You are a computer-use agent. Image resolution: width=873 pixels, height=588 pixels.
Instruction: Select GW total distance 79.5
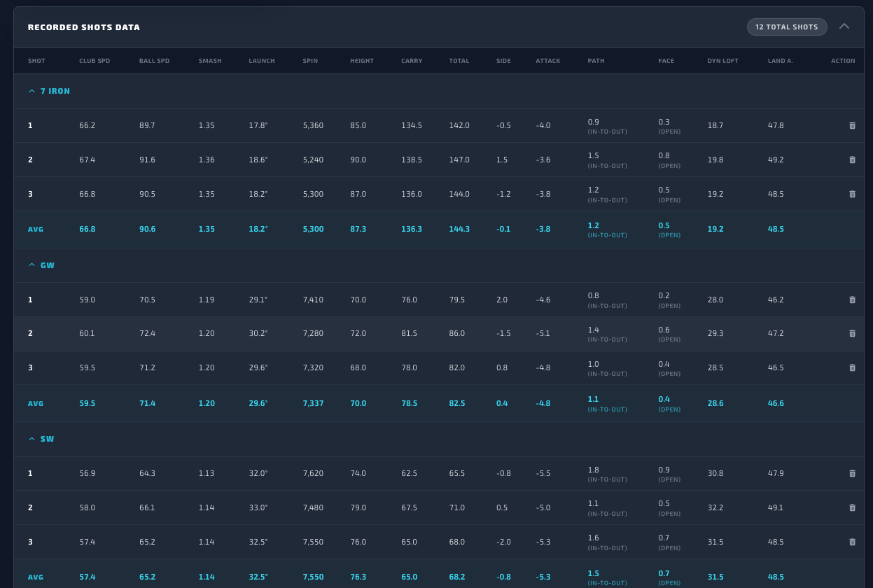tap(456, 300)
